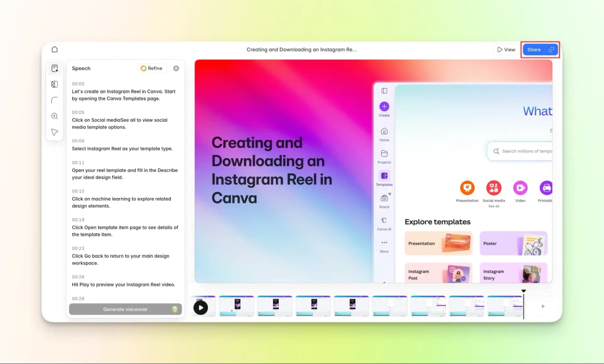
Task: Click the project title at top center
Action: tap(301, 49)
